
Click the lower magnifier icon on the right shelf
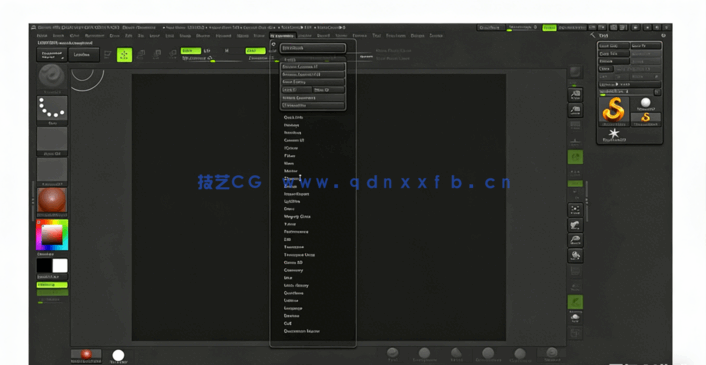pos(575,110)
